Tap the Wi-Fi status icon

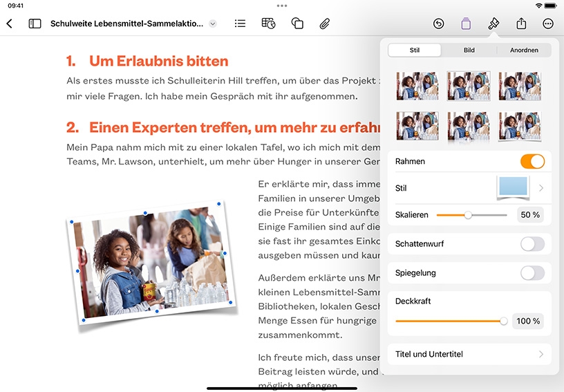coord(538,6)
